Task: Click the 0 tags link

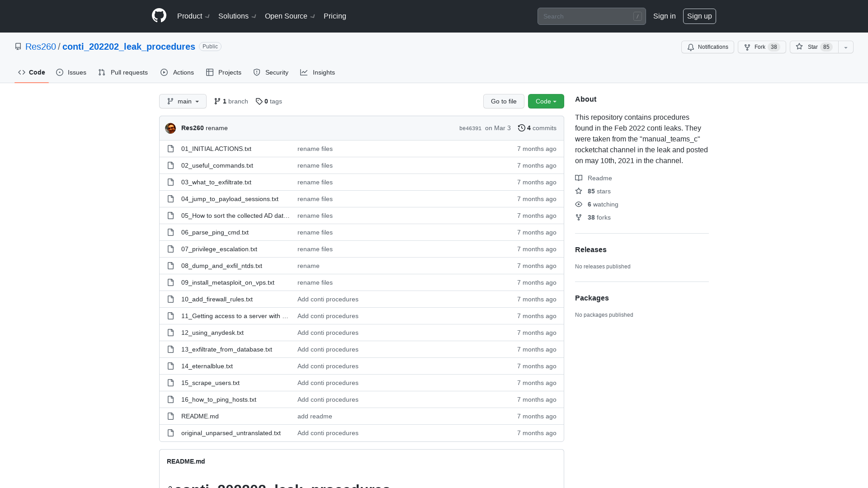Action: (269, 101)
